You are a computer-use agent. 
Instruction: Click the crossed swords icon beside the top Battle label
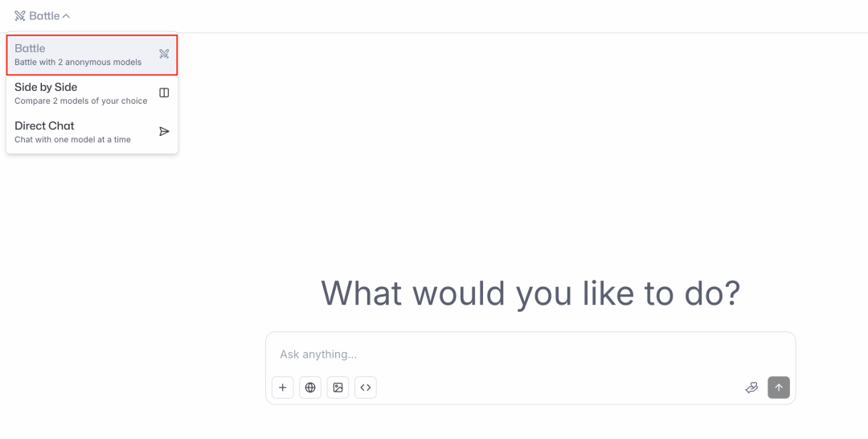point(20,16)
